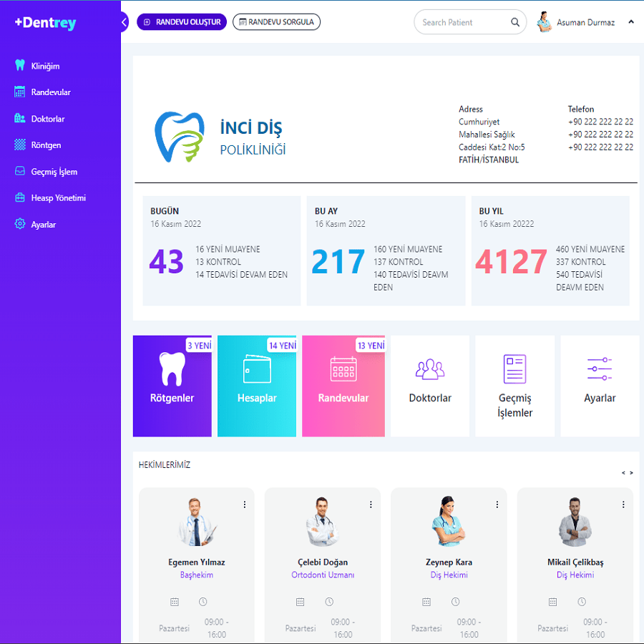Expand the user menu caret
The image size is (644, 644).
(631, 21)
